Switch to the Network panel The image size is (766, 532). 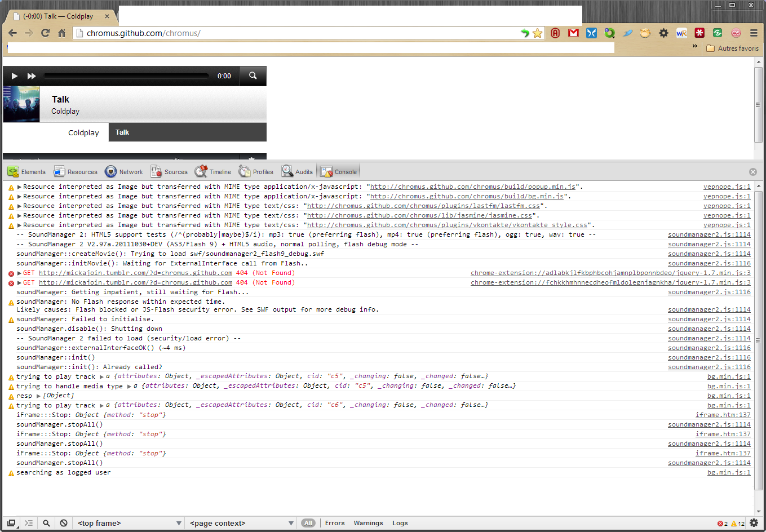pyautogui.click(x=124, y=172)
